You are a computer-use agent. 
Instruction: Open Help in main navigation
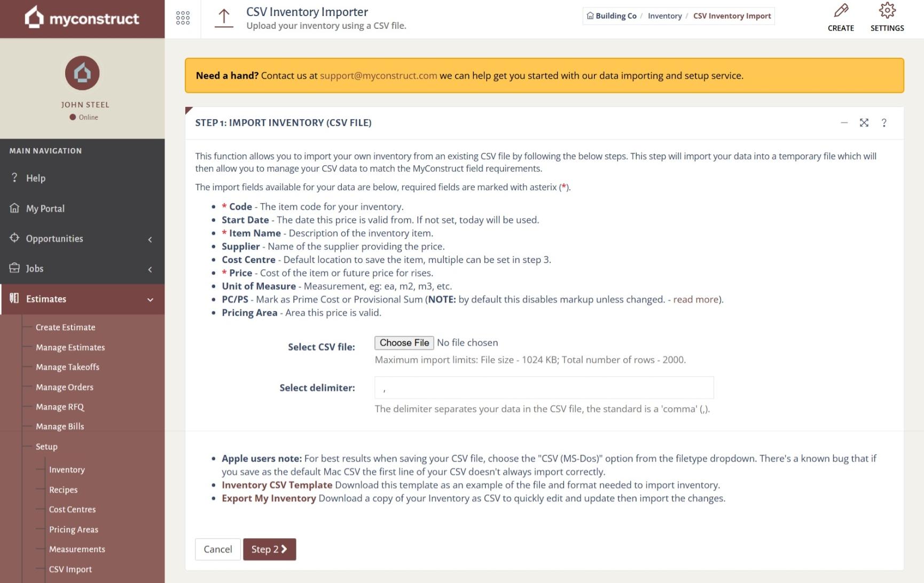36,178
